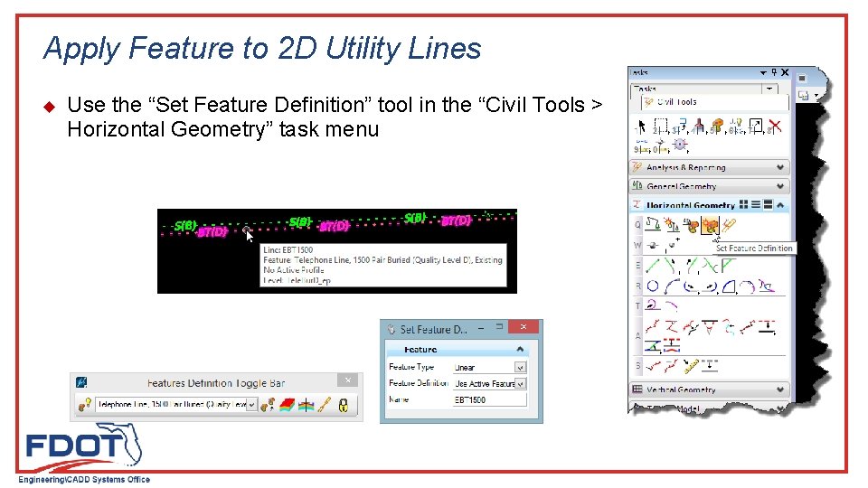Click the Name field containing EBT1500
This screenshot has height=488, width=868.
pyautogui.click(x=489, y=399)
